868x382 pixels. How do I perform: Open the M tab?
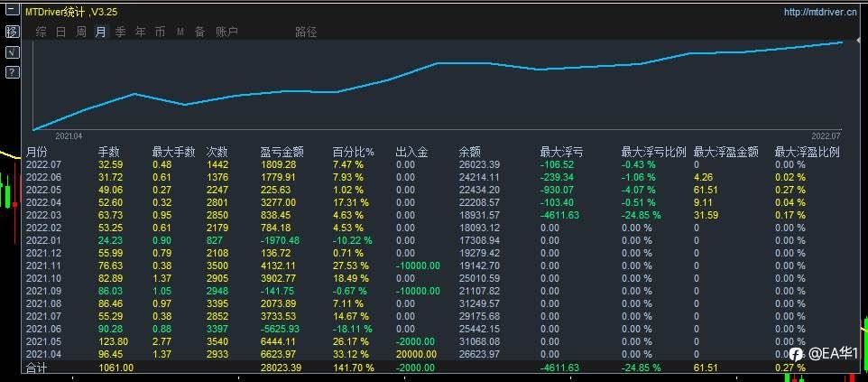point(180,33)
